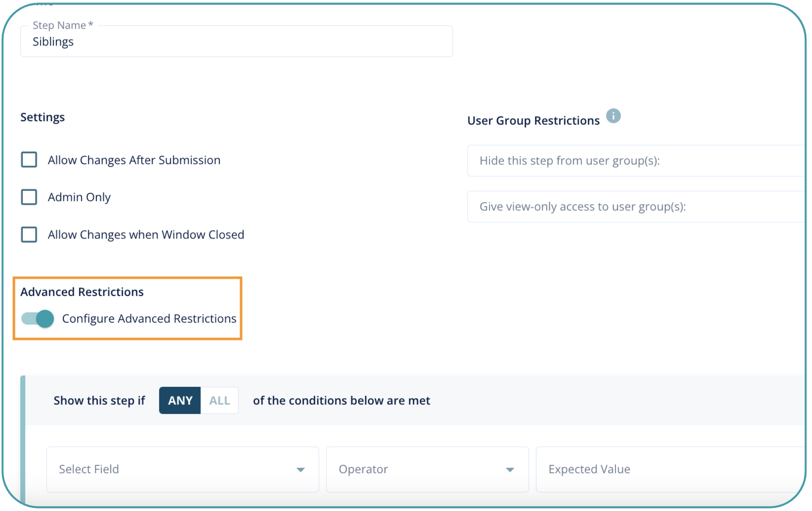Switch condition match to ALL
This screenshot has width=812, height=511.
(x=220, y=400)
